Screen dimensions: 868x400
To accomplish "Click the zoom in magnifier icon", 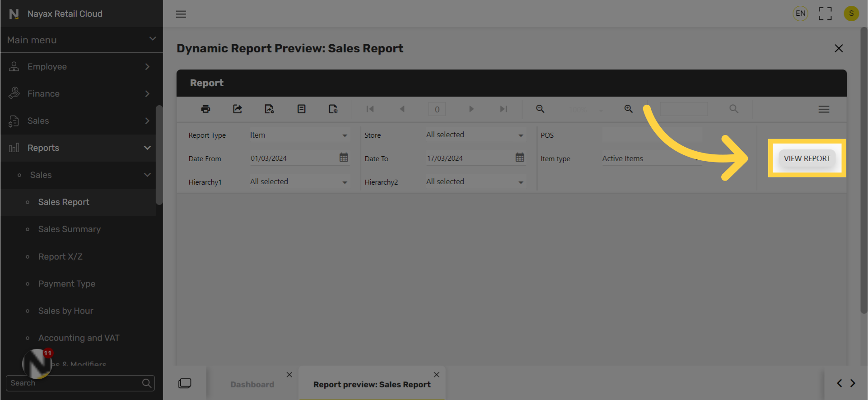I will (628, 109).
